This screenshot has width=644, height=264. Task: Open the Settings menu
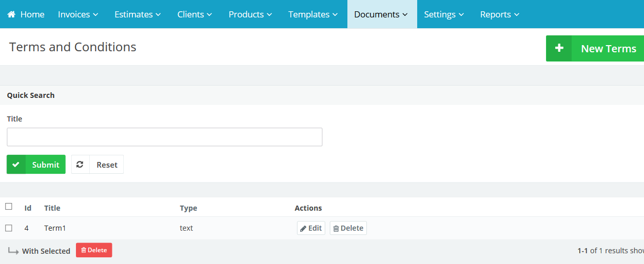pyautogui.click(x=444, y=14)
